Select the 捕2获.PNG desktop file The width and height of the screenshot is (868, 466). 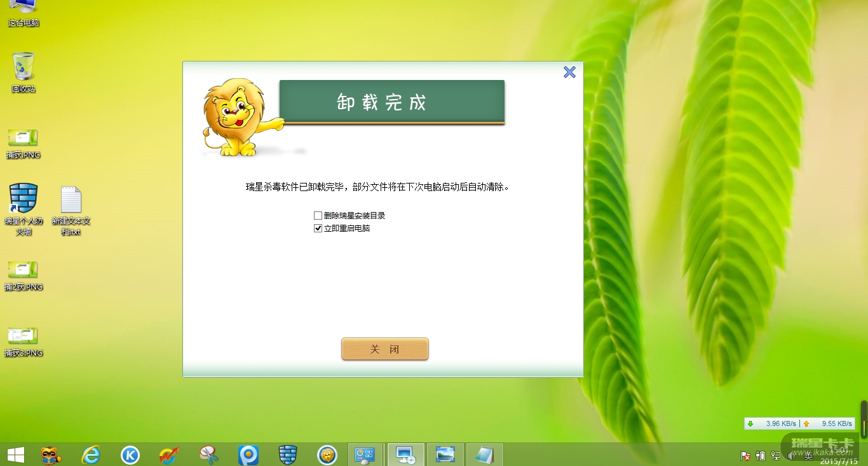(24, 276)
